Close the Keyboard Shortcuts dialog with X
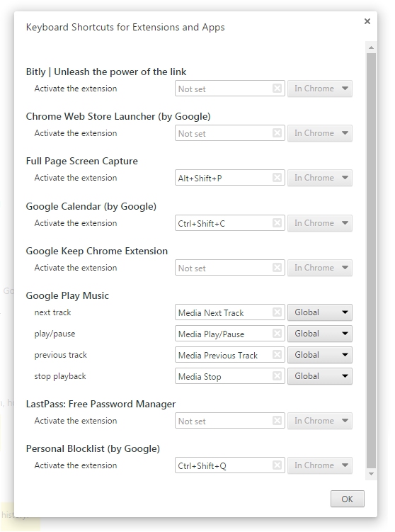 pos(367,21)
